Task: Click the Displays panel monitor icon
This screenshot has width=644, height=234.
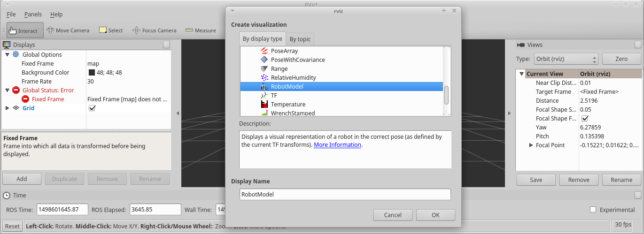Action: click(7, 45)
